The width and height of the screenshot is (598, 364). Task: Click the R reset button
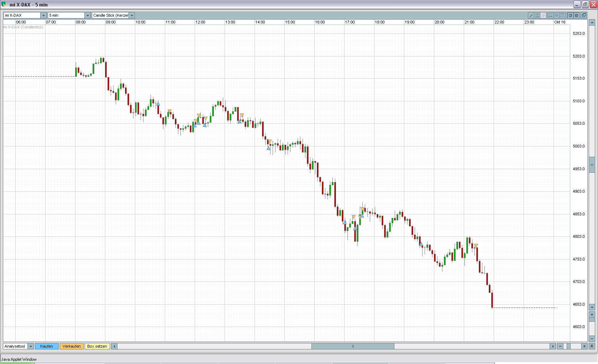coord(592,346)
